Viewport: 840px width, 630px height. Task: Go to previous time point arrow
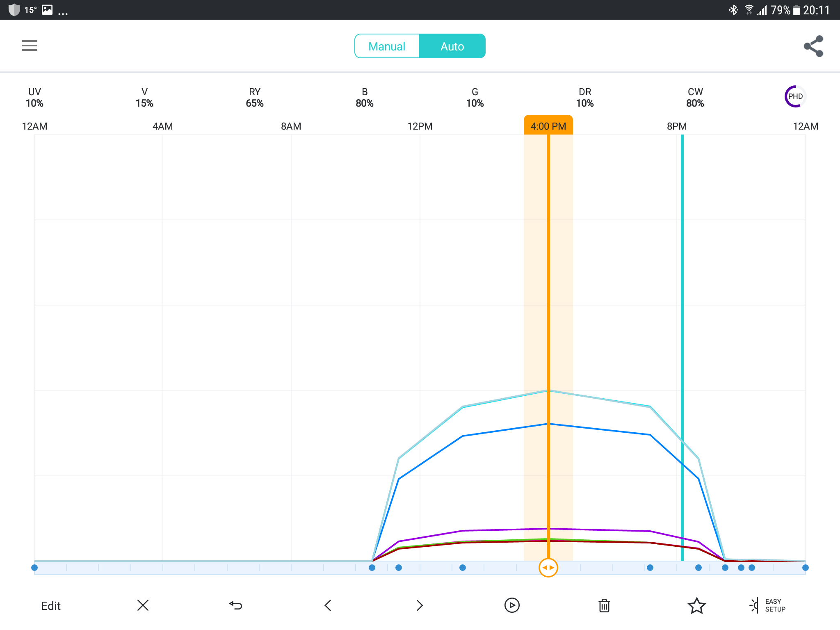click(328, 605)
